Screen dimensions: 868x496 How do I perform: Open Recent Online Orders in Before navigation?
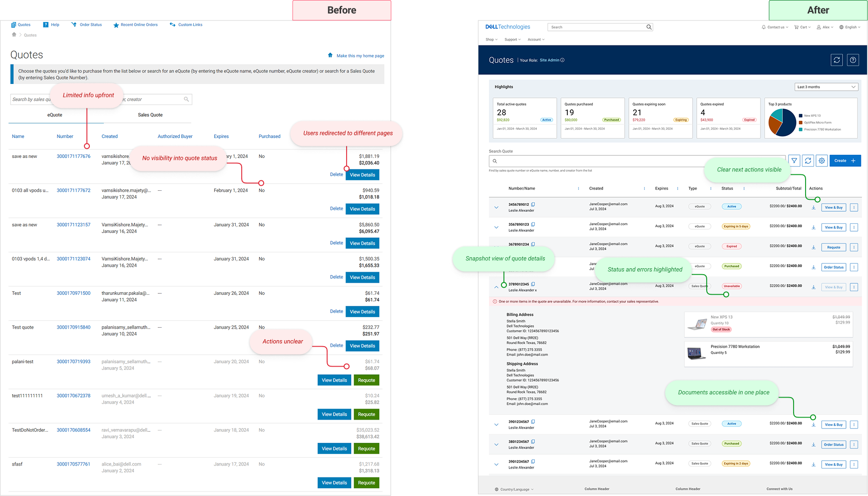[x=136, y=24]
